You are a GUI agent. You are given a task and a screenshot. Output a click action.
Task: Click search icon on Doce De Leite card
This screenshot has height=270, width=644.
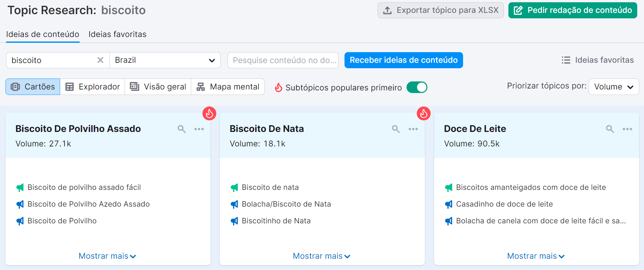(x=610, y=129)
